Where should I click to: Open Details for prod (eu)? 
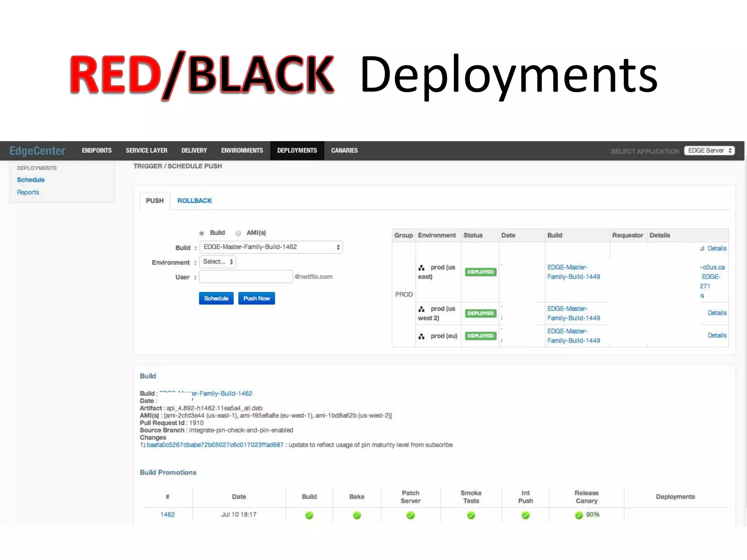click(x=717, y=335)
